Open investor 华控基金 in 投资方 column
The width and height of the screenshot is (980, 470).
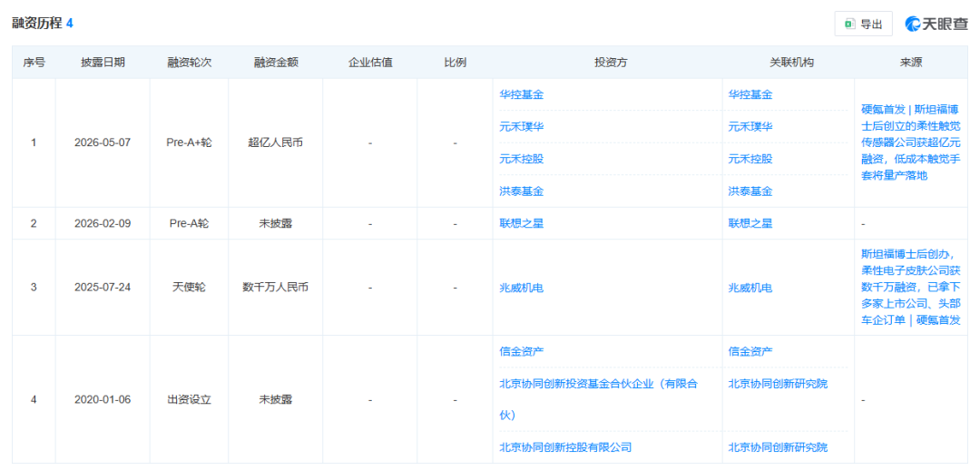coord(522,94)
